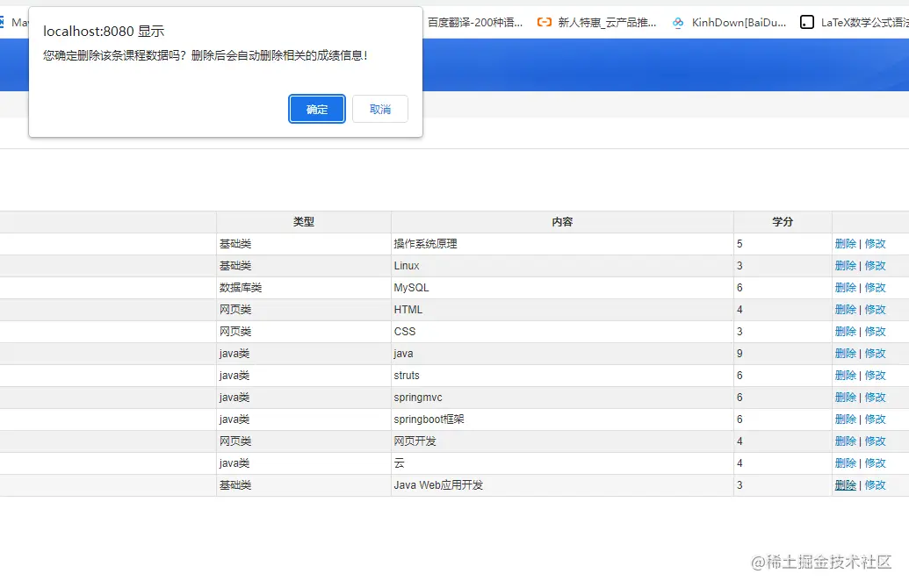Modify the HTML course
Viewport: 909px width, 588px height.
(x=875, y=310)
